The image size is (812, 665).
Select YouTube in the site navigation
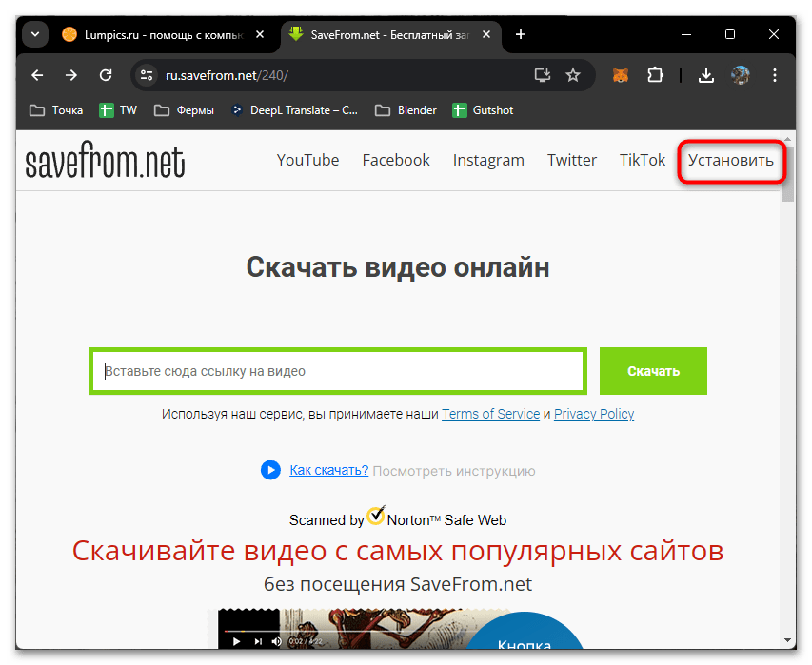[x=307, y=160]
